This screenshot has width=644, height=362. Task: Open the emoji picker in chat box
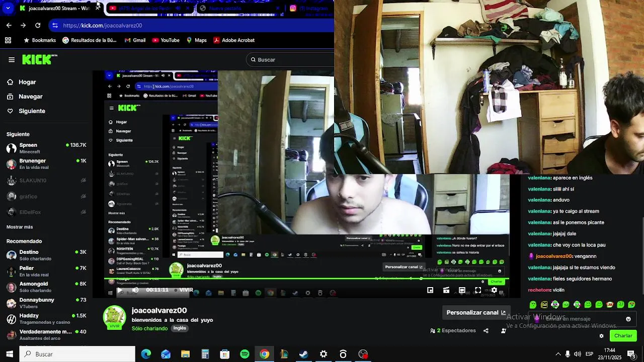pos(628,319)
